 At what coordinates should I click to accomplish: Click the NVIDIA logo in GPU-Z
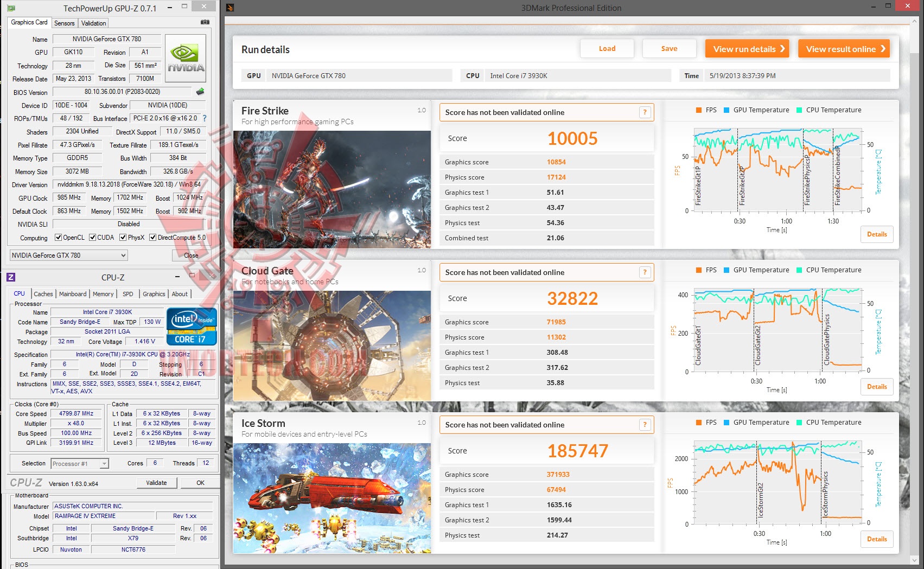tap(186, 59)
